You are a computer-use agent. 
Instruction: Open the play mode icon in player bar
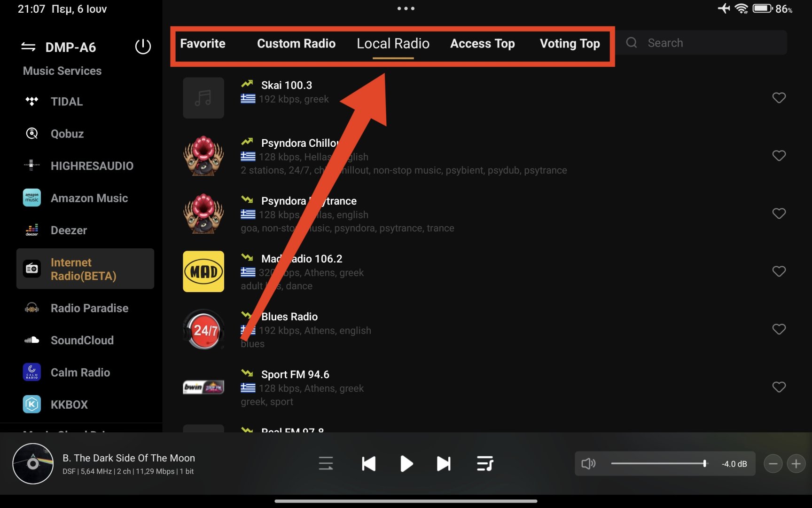326,464
